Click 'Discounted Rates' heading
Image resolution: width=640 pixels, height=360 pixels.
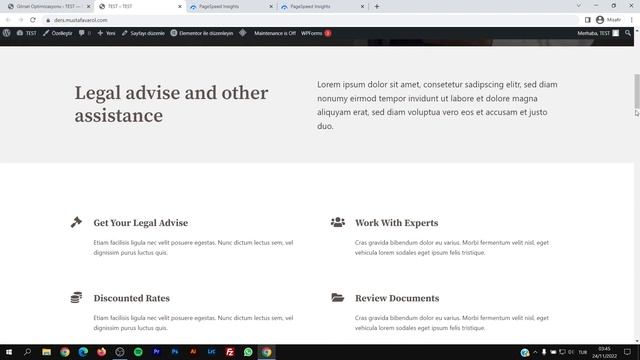point(131,298)
